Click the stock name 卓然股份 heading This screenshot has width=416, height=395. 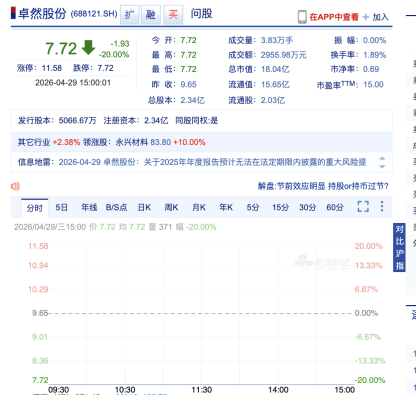pos(42,14)
